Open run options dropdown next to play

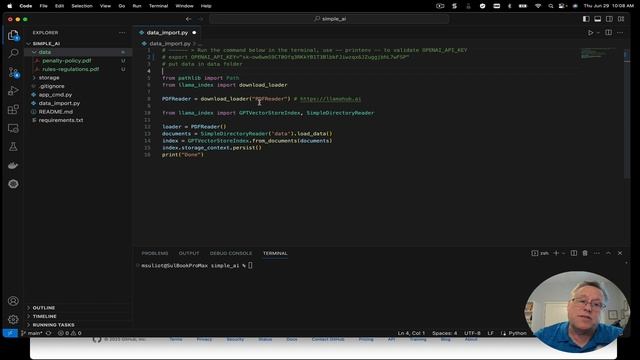click(x=598, y=33)
